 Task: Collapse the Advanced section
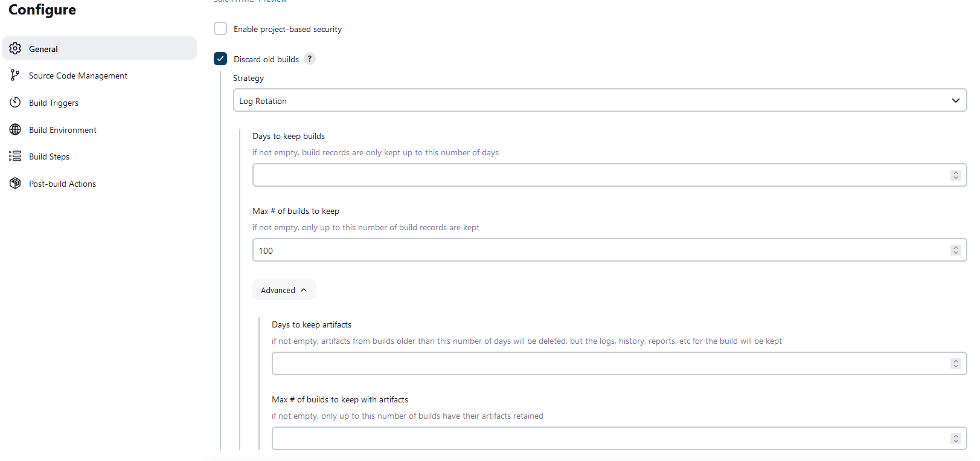[x=283, y=290]
